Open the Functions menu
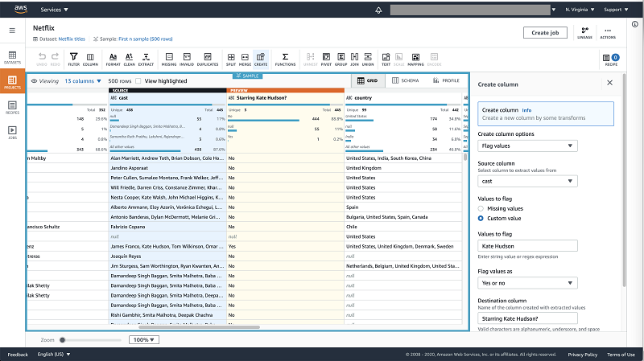 (x=286, y=59)
